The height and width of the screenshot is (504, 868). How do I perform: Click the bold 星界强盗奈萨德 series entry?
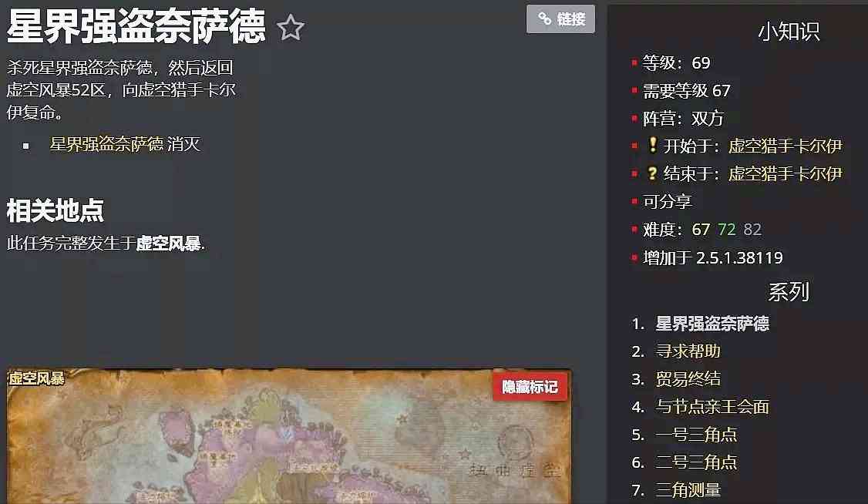point(712,324)
